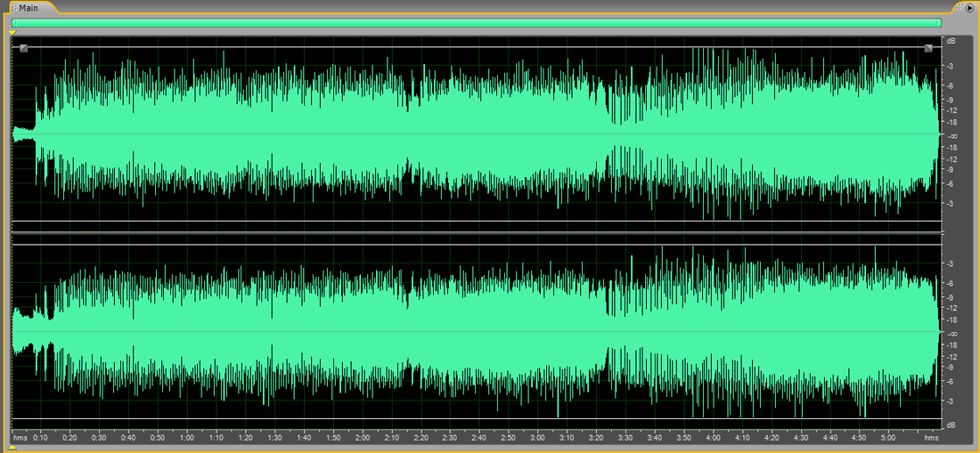Click the dB label atop the amplitude ruler
Screen dimensions: 980x453
(951, 41)
